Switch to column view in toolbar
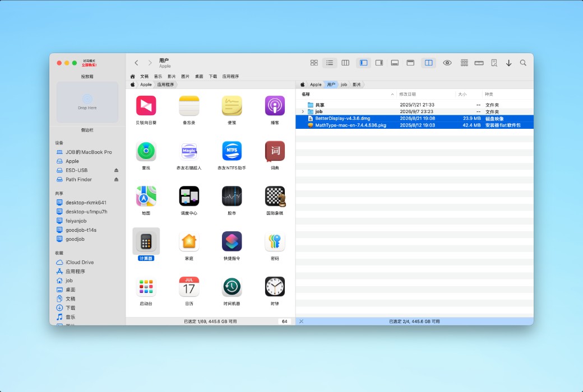 [x=345, y=63]
